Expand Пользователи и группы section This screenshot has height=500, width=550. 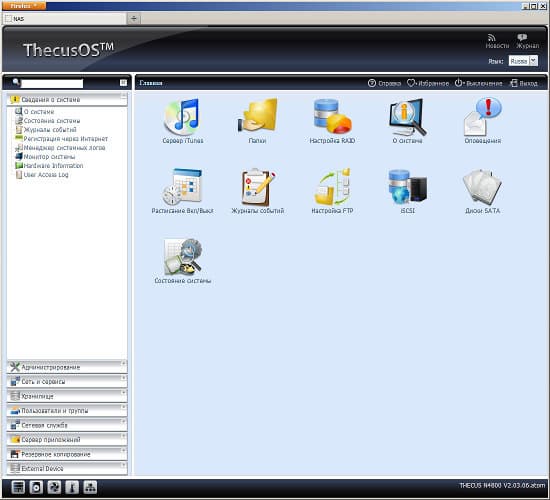pyautogui.click(x=67, y=411)
